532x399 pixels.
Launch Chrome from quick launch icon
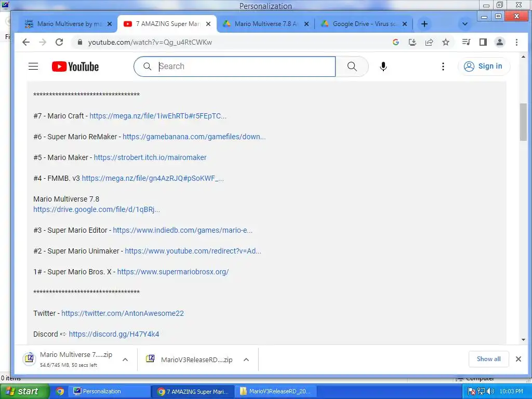tap(60, 392)
